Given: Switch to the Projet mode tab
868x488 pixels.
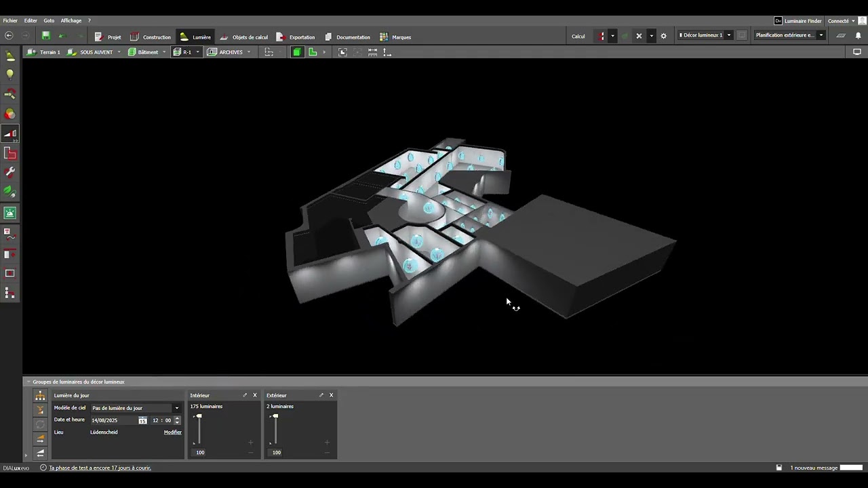Looking at the screenshot, I should (108, 37).
